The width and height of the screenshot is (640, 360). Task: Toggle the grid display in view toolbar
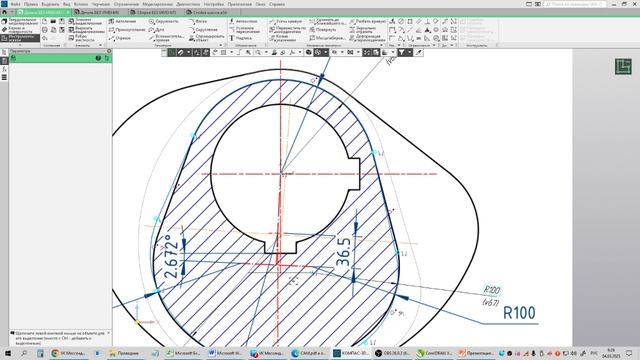(224, 52)
